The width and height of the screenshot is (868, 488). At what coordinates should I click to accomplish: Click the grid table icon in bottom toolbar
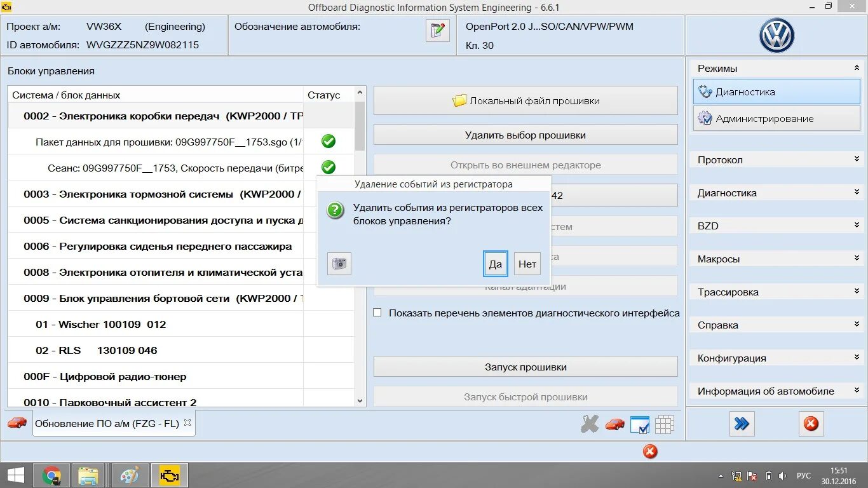665,424
